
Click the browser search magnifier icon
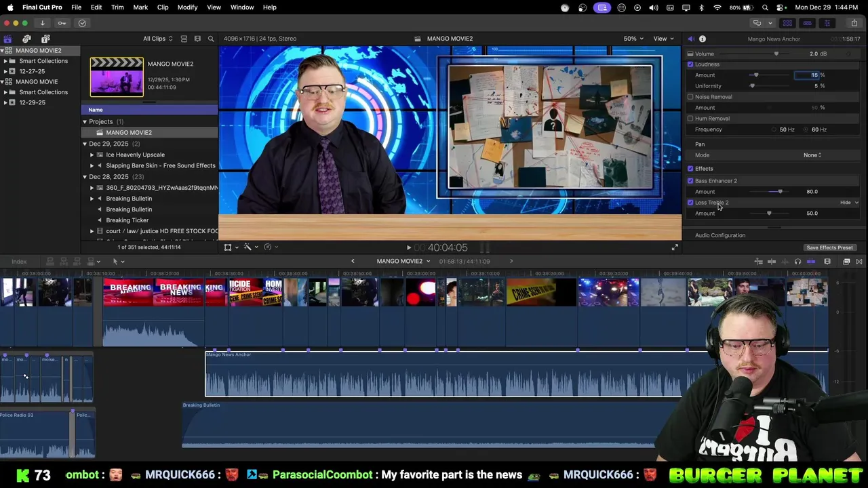[x=211, y=39]
